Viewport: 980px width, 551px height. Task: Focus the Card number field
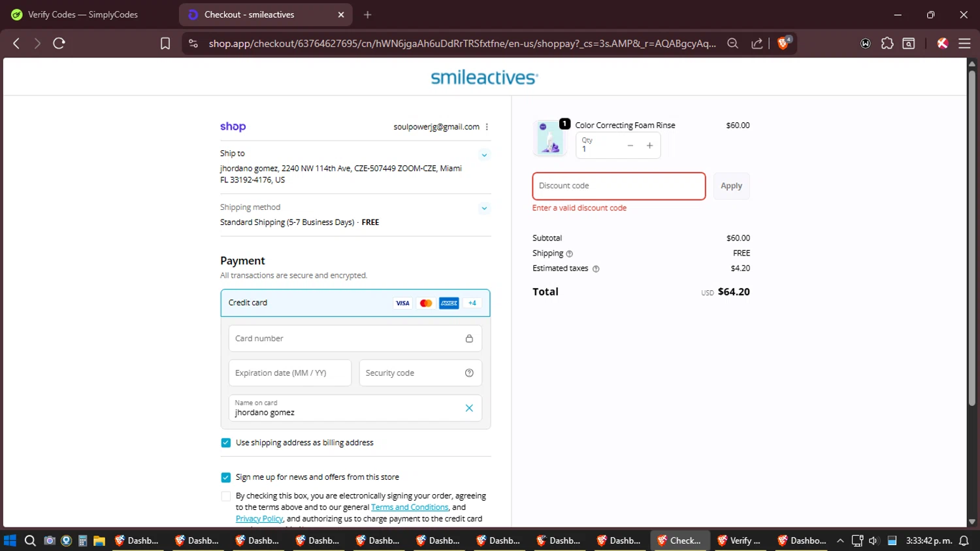tap(355, 339)
